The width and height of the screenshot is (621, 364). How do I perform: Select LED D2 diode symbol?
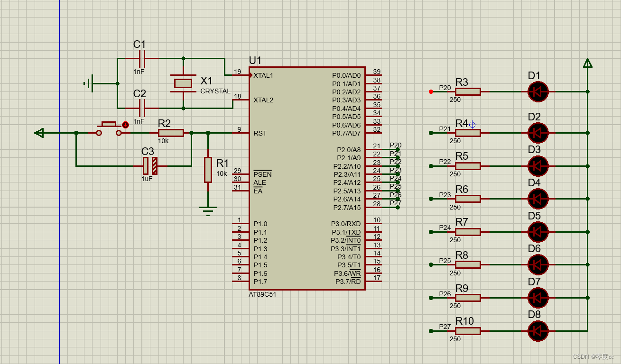[x=538, y=133]
